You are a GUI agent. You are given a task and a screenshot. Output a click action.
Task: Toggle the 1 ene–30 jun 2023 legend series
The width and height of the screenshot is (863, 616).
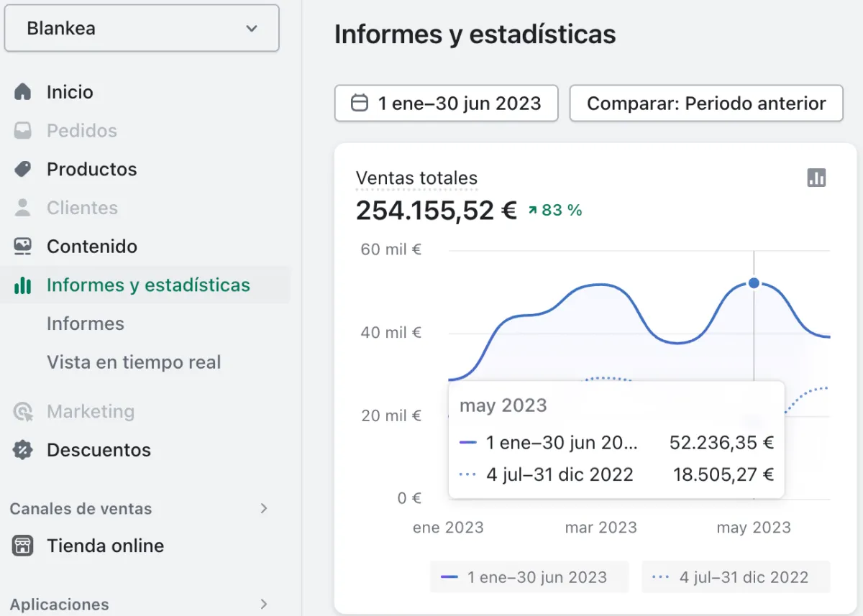coord(529,577)
